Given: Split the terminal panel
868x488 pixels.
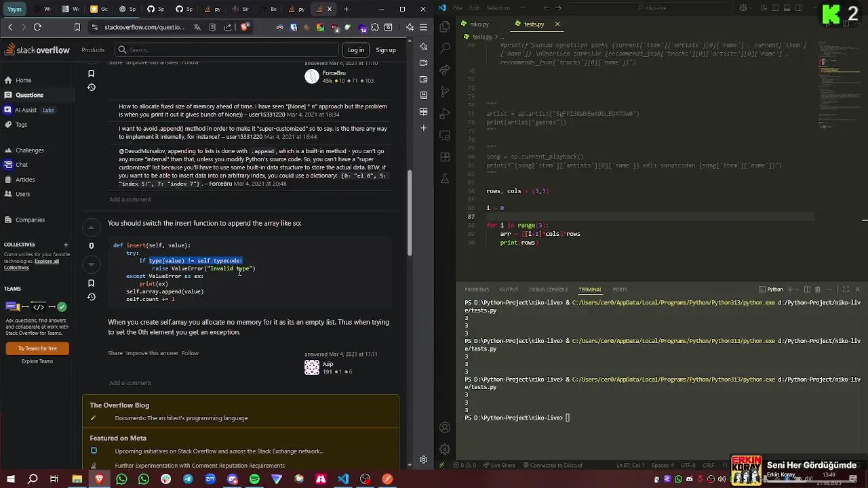Looking at the screenshot, I should (x=806, y=289).
